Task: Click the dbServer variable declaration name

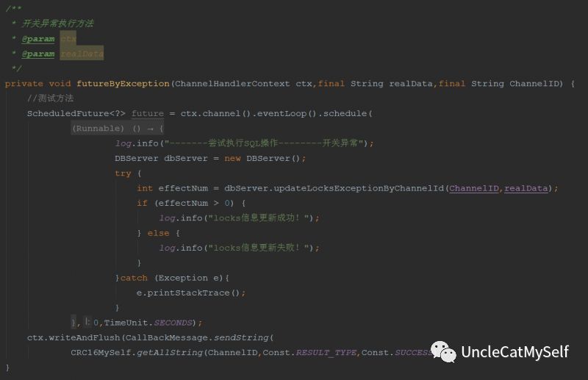Action: [x=186, y=158]
